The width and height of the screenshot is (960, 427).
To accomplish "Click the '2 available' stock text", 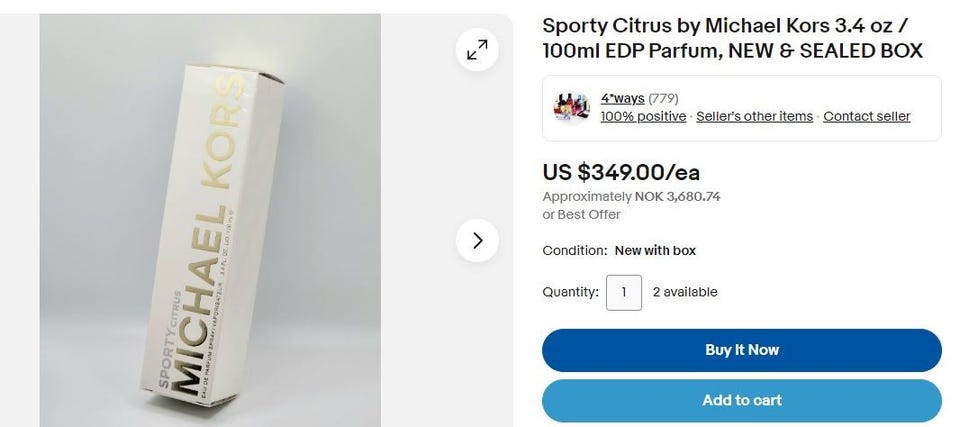I will [x=684, y=292].
